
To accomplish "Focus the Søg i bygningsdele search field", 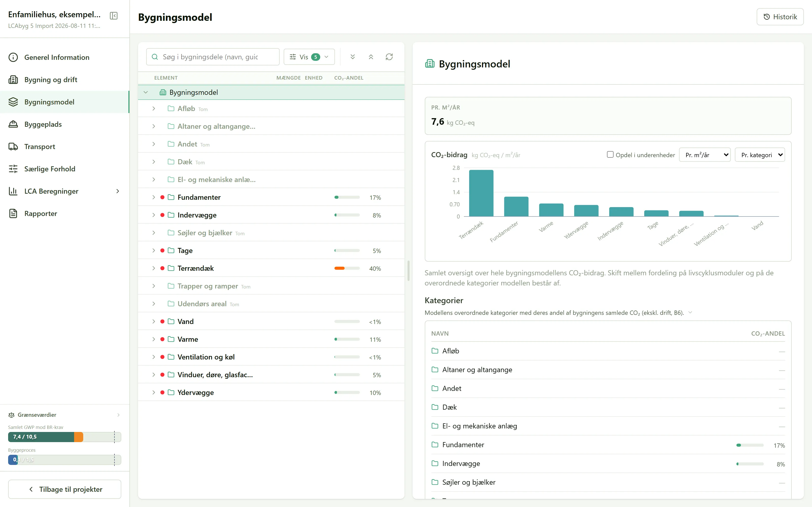I will 213,57.
